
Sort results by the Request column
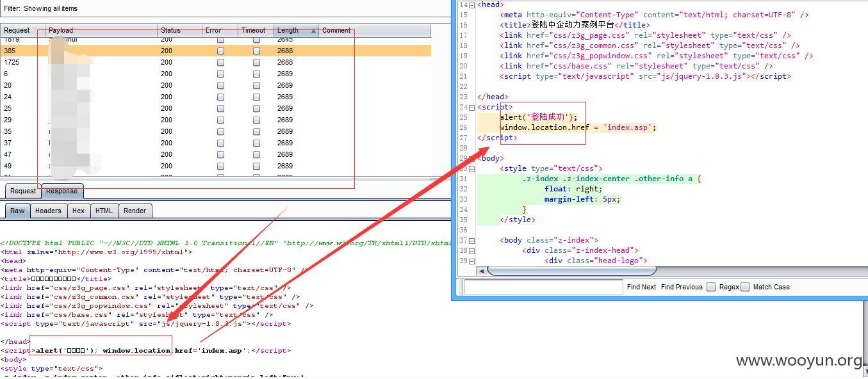pyautogui.click(x=22, y=30)
